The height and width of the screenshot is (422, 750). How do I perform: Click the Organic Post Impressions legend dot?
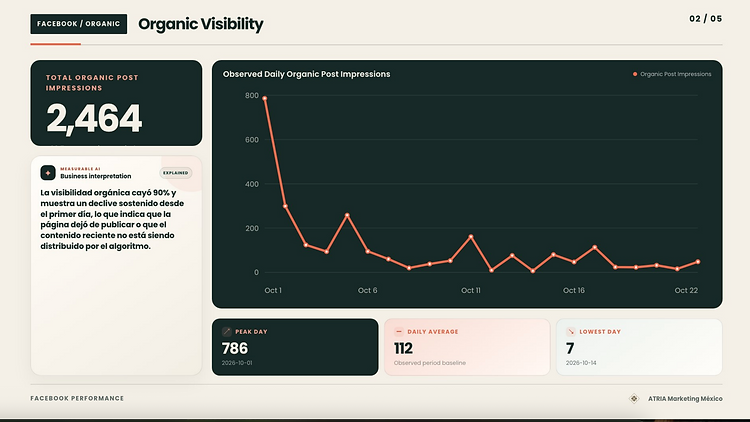635,74
